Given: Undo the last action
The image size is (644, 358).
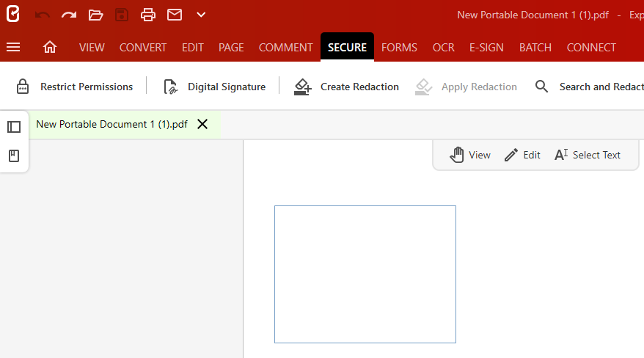Looking at the screenshot, I should (x=43, y=15).
